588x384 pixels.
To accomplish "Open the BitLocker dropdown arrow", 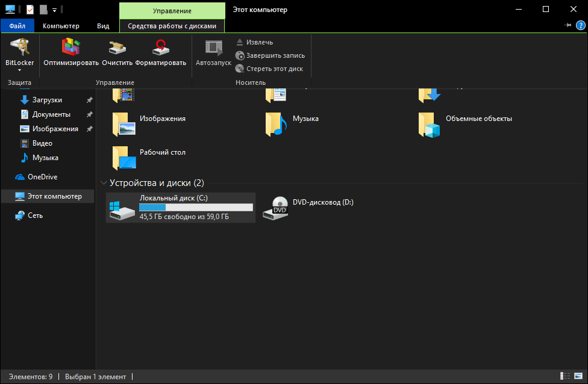I will [x=19, y=70].
